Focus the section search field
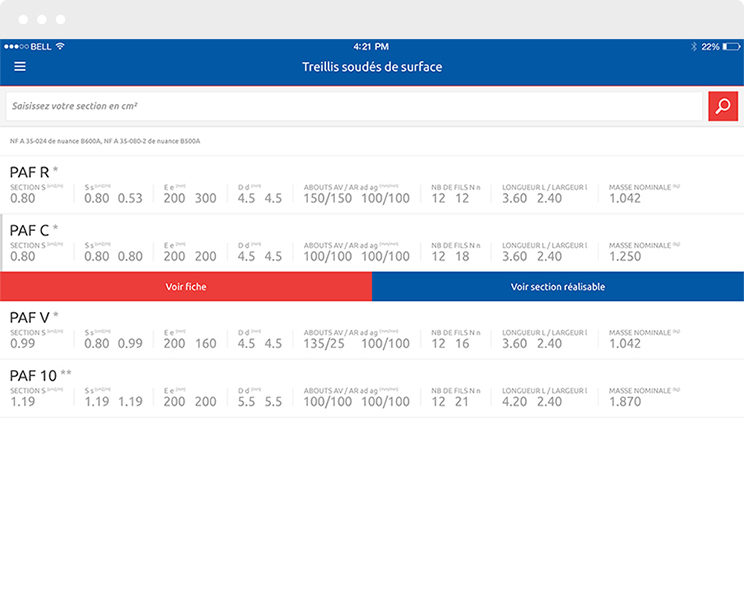This screenshot has width=744, height=597. coord(354,106)
